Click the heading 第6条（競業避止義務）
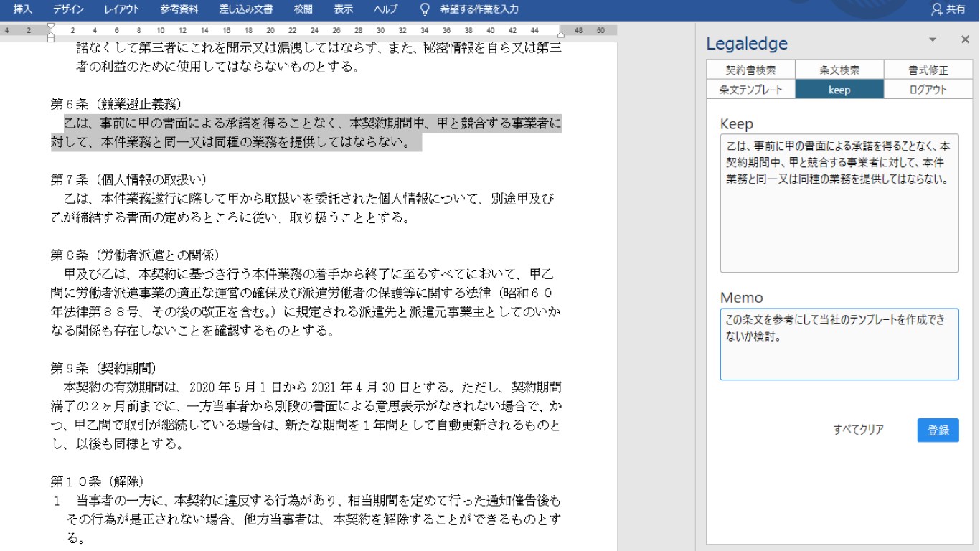980x551 pixels. (x=116, y=105)
